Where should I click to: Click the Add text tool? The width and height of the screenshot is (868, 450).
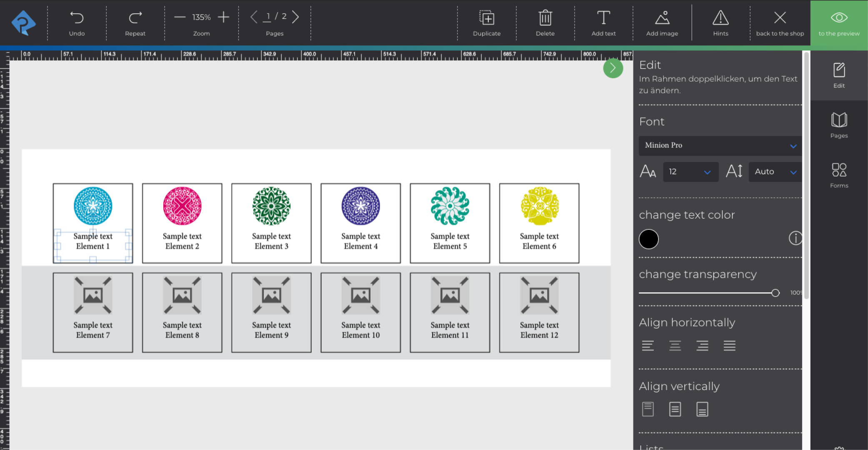point(603,18)
